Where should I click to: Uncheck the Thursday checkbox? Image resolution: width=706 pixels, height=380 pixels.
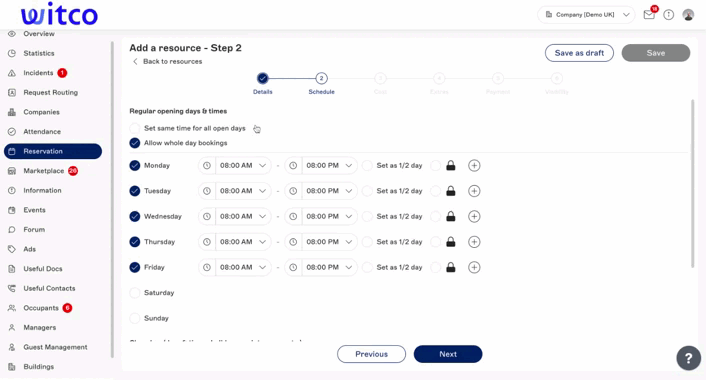point(135,242)
